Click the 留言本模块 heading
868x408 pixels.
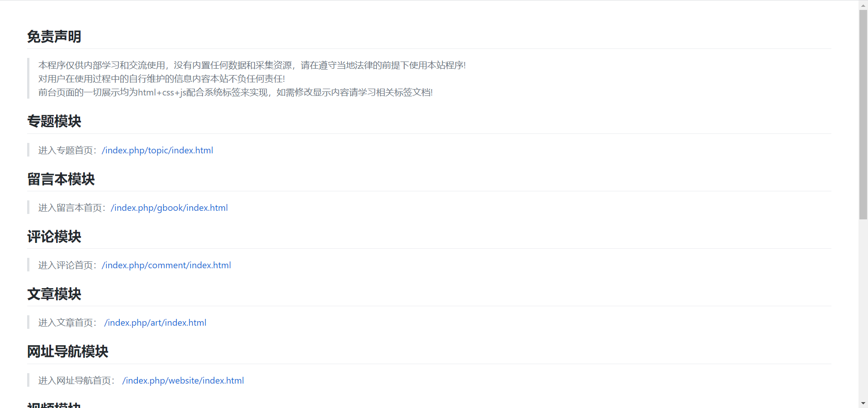61,179
